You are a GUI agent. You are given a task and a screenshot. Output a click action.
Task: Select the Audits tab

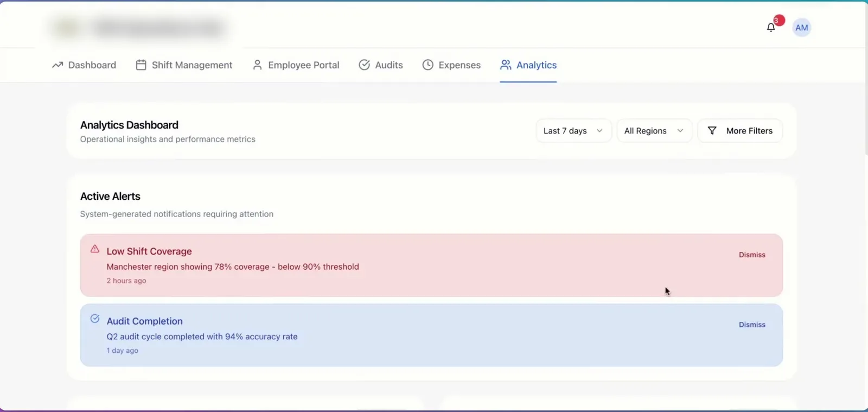click(x=381, y=65)
